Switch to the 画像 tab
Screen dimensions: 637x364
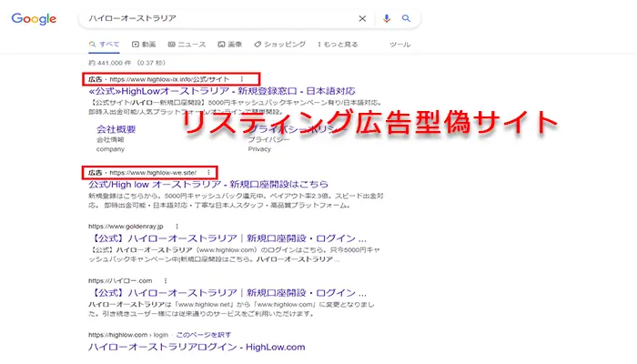click(x=230, y=45)
